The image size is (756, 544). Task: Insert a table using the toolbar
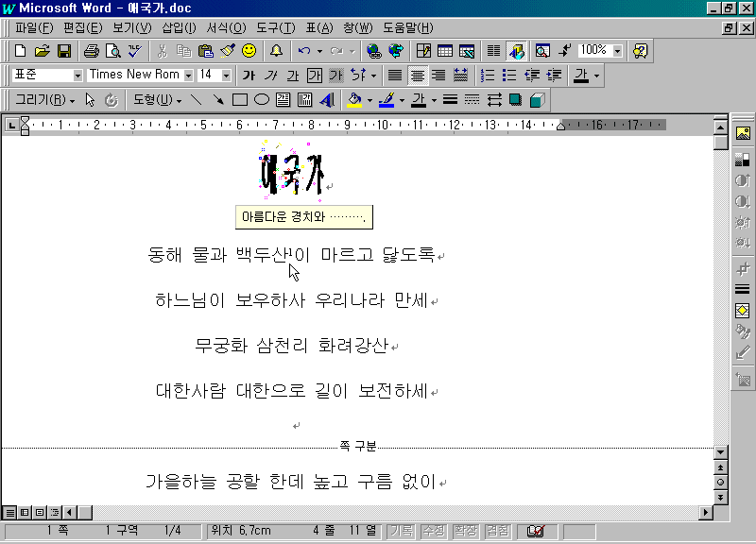pyautogui.click(x=445, y=51)
